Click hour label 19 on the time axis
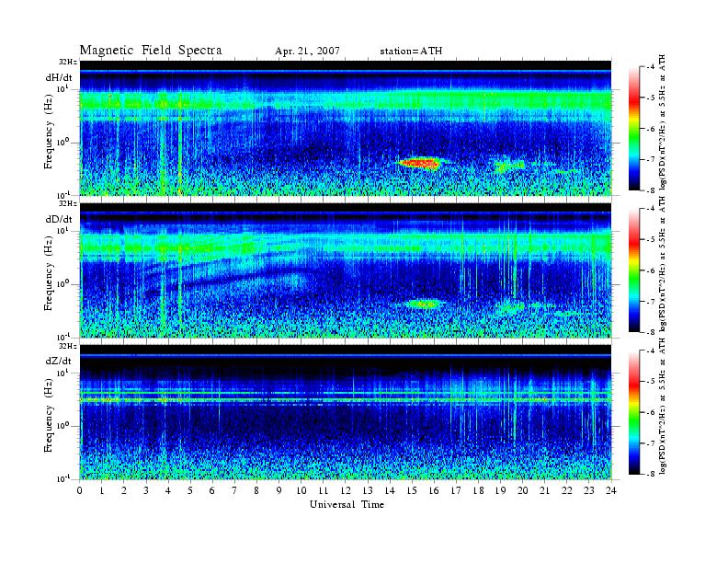This screenshot has height=563, width=728. pyautogui.click(x=500, y=490)
